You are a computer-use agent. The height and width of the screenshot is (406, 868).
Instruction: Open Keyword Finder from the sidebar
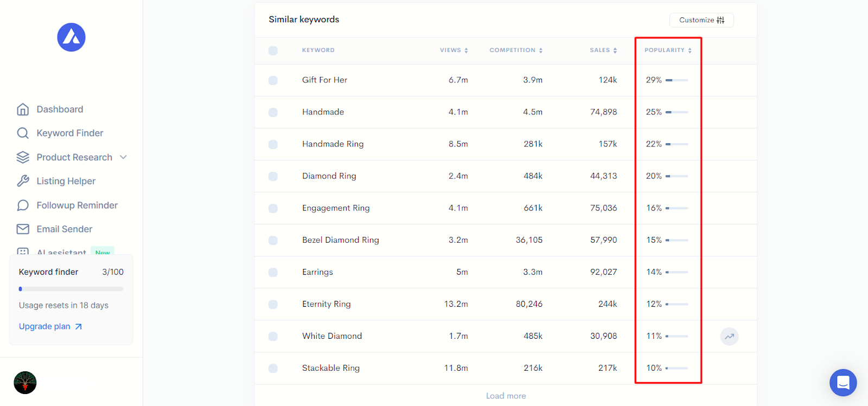(69, 133)
